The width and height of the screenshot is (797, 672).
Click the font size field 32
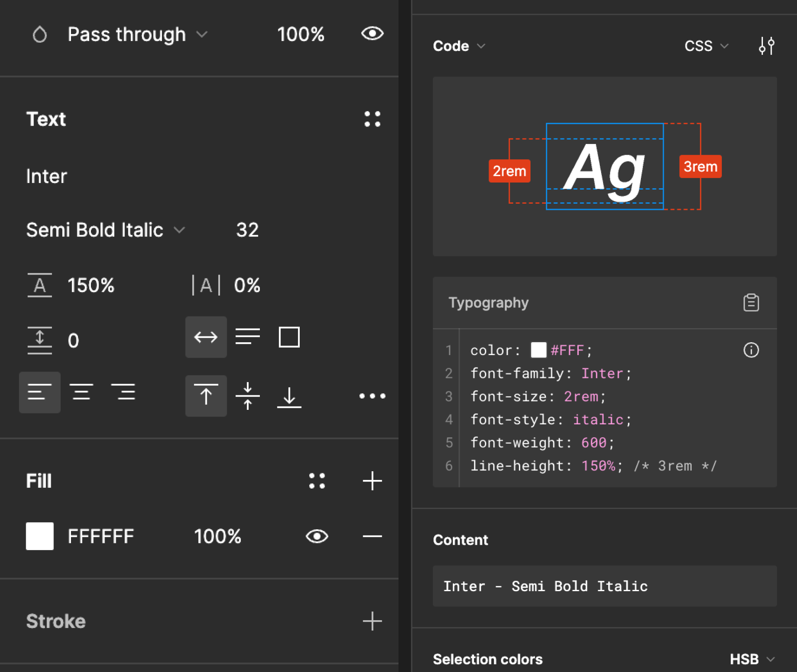point(247,230)
